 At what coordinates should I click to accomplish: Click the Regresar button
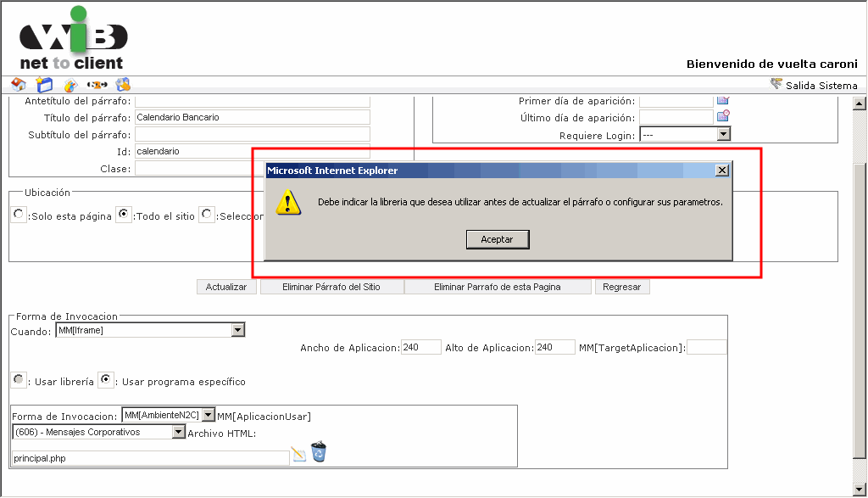[622, 287]
